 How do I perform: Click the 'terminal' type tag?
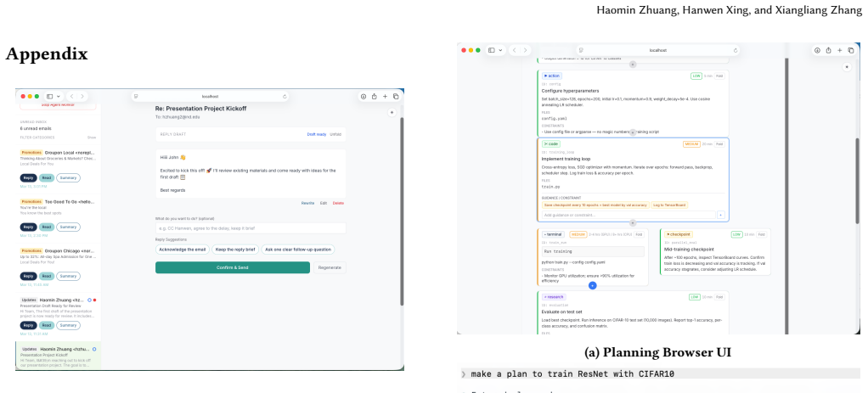[553, 234]
